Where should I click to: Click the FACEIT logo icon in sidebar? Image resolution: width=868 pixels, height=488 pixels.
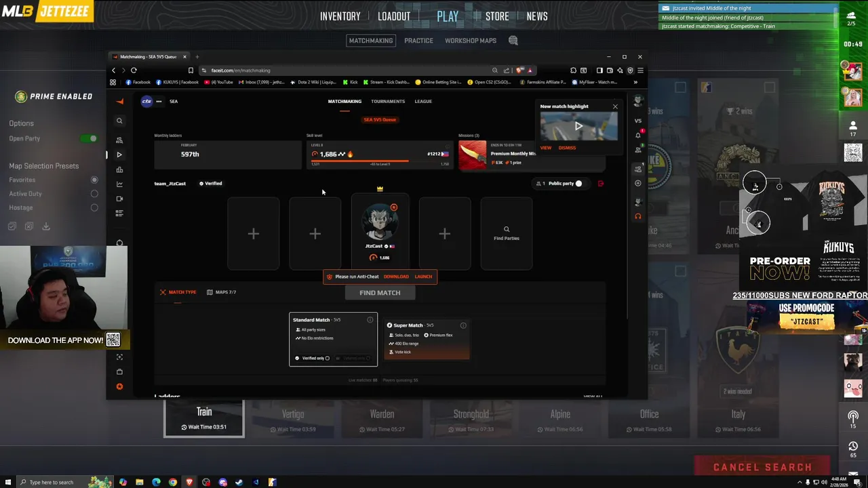point(120,102)
